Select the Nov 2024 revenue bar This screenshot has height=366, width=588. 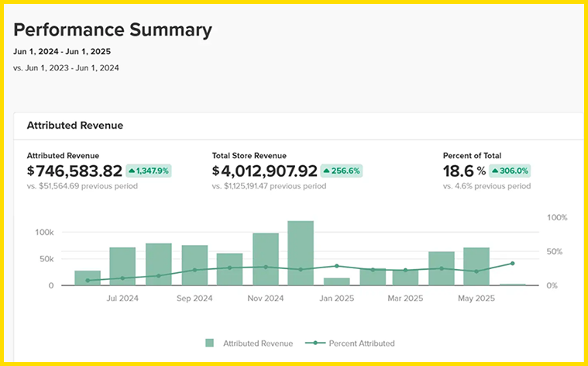point(266,259)
